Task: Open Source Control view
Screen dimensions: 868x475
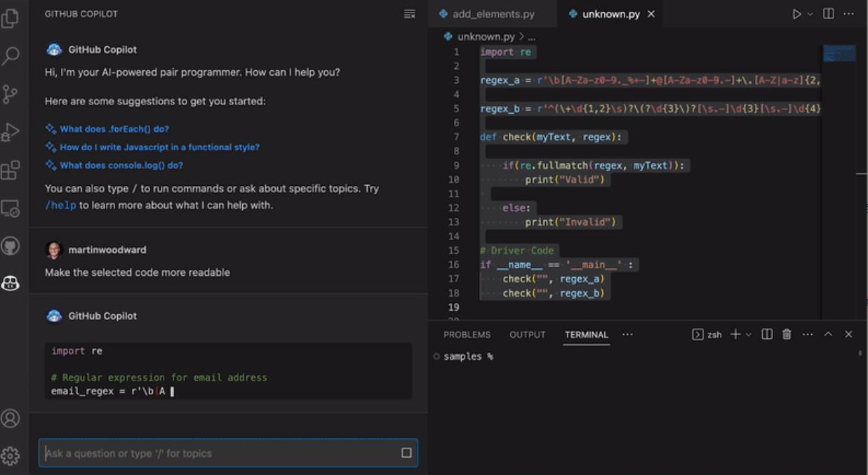Action: click(x=11, y=94)
